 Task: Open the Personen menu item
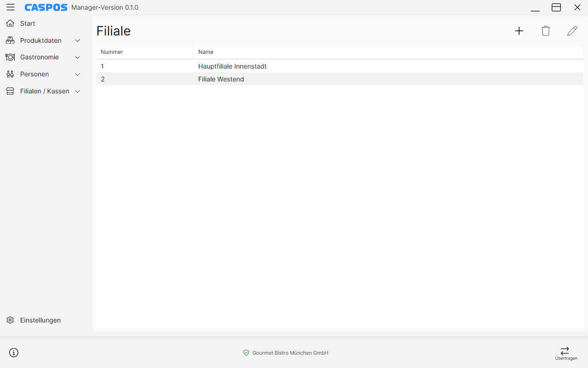click(x=34, y=74)
